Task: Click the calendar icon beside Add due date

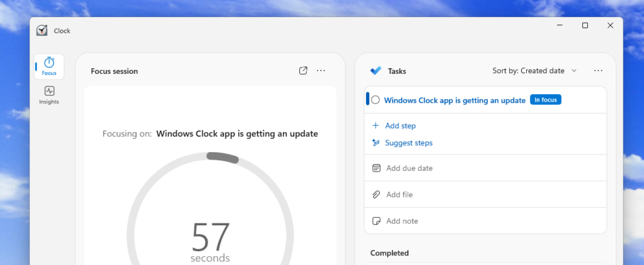Action: (376, 168)
